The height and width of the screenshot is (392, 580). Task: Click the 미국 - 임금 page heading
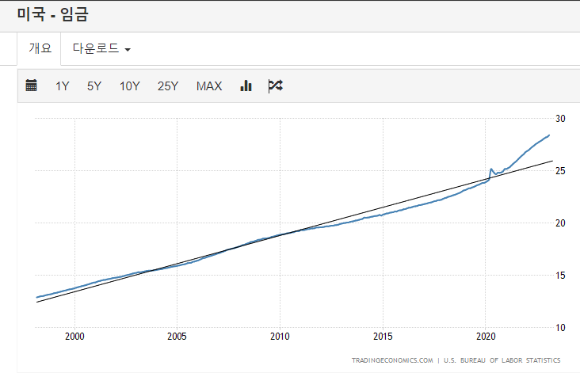tap(52, 14)
